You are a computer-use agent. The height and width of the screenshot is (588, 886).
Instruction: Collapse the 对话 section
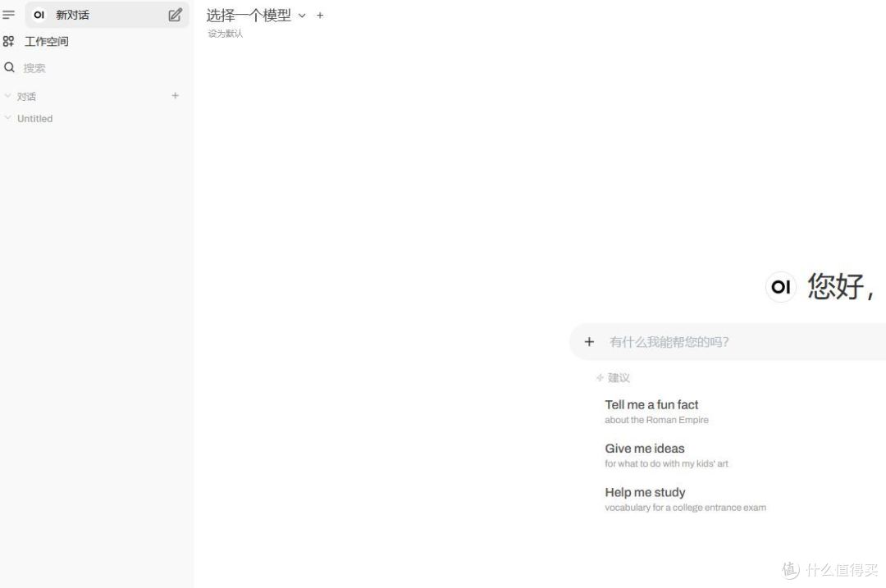pos(8,95)
